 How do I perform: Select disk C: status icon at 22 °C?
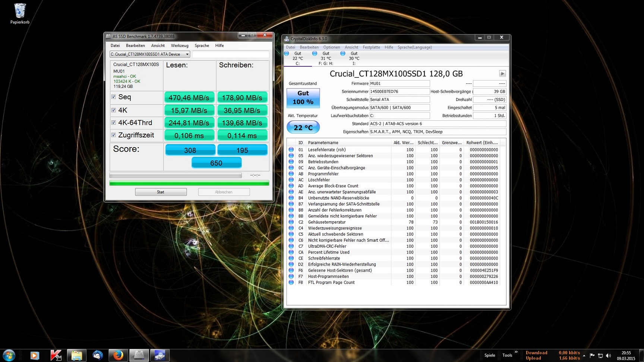(x=287, y=54)
